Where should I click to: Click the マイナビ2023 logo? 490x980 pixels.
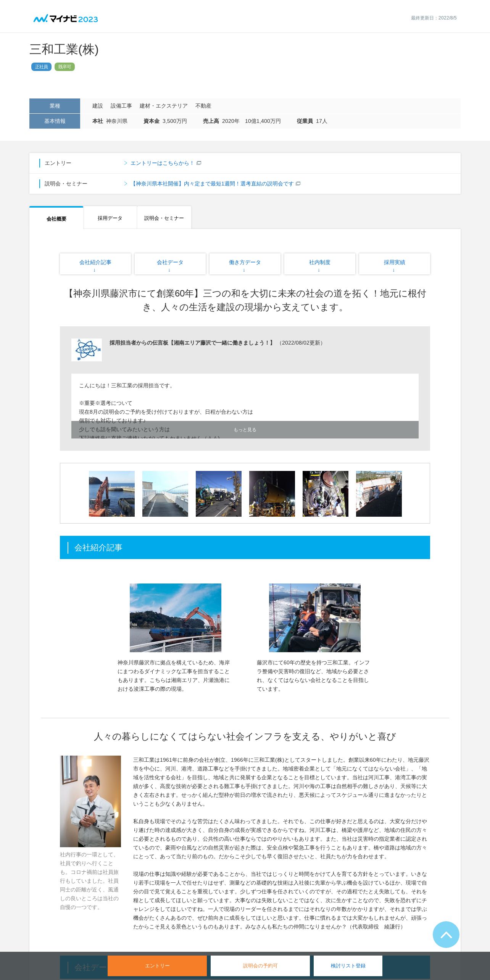point(66,19)
